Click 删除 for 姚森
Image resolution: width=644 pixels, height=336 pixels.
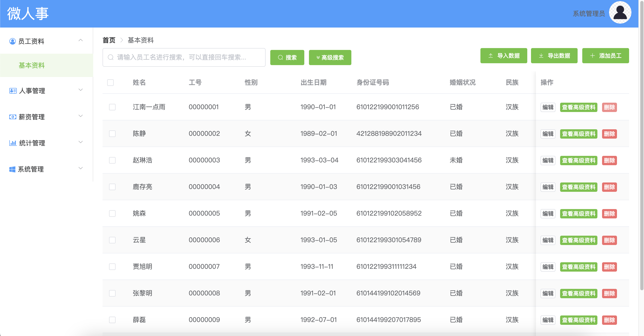click(x=609, y=213)
